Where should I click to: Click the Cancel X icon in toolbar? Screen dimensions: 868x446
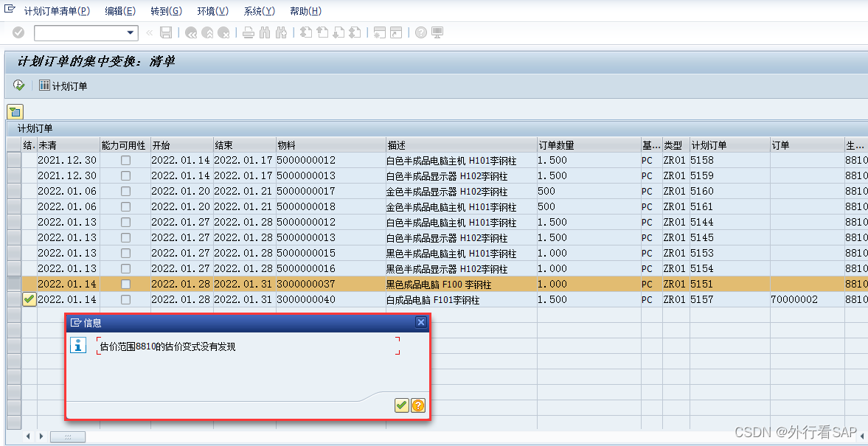(x=223, y=33)
